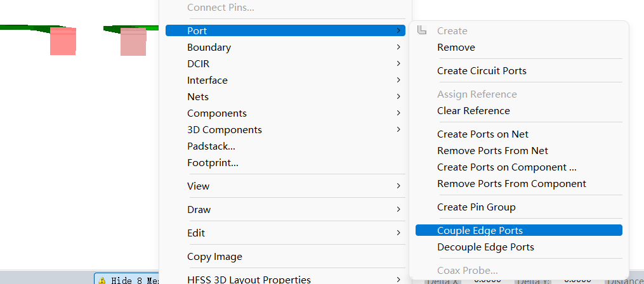
Task: Expand the Boundary submenu arrow
Action: pyautogui.click(x=398, y=48)
